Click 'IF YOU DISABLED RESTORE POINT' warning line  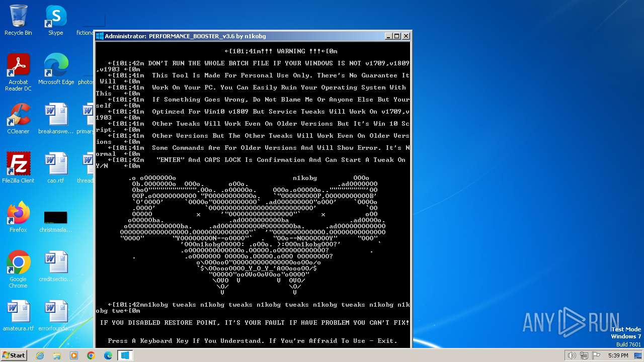click(255, 323)
